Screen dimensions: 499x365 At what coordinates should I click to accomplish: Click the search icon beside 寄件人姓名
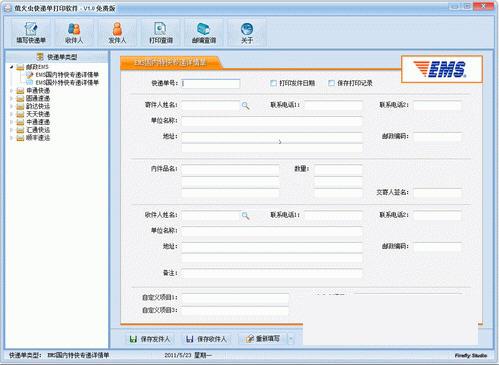[245, 106]
